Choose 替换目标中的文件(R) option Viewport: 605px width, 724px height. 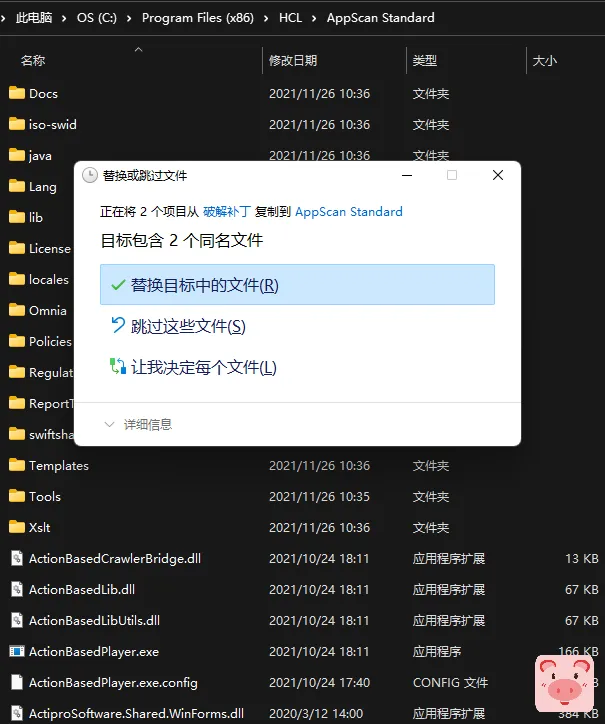point(297,284)
